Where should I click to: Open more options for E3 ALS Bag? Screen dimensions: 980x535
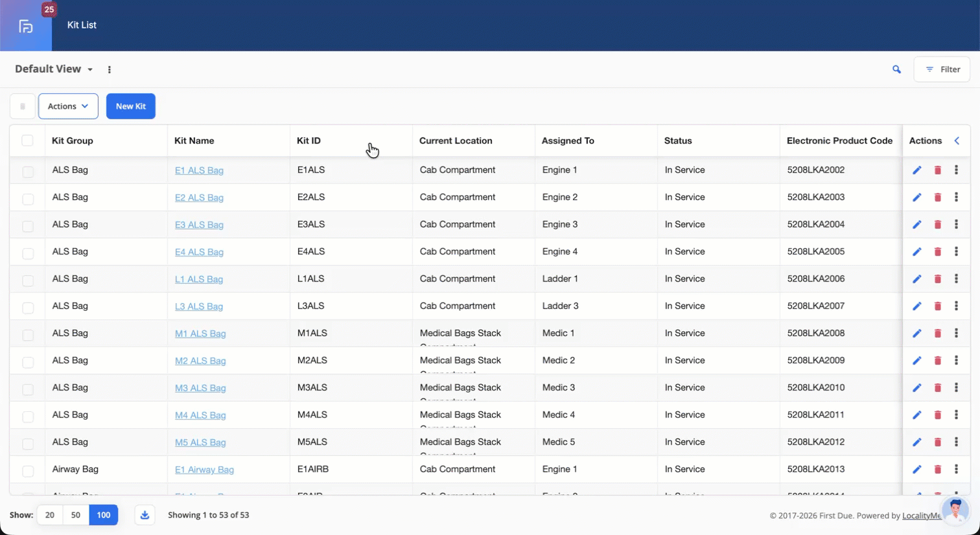click(x=956, y=224)
